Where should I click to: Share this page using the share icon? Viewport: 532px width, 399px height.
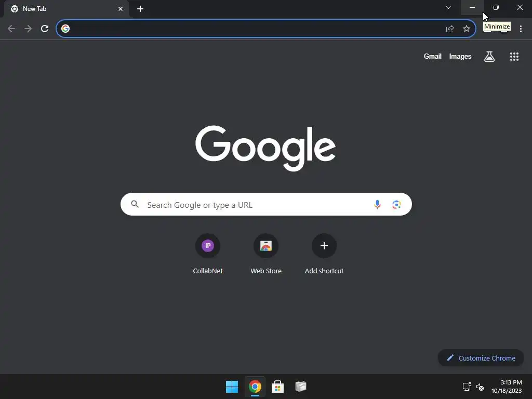coord(450,29)
